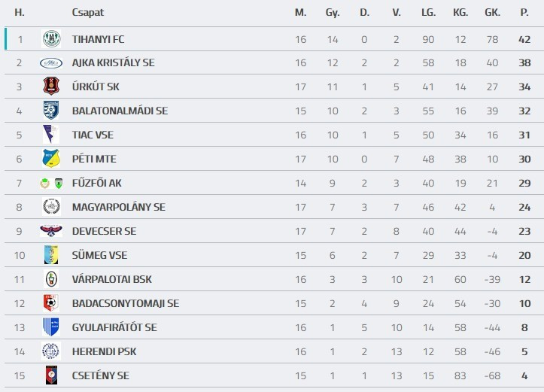Click the Magyarpolány SE crest
This screenshot has height=392, width=544.
(x=51, y=207)
